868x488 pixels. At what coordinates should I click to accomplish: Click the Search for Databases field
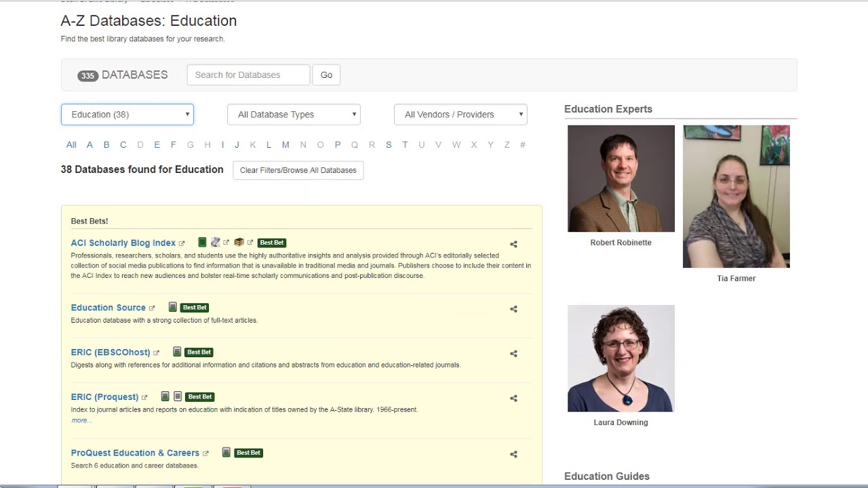(x=248, y=75)
